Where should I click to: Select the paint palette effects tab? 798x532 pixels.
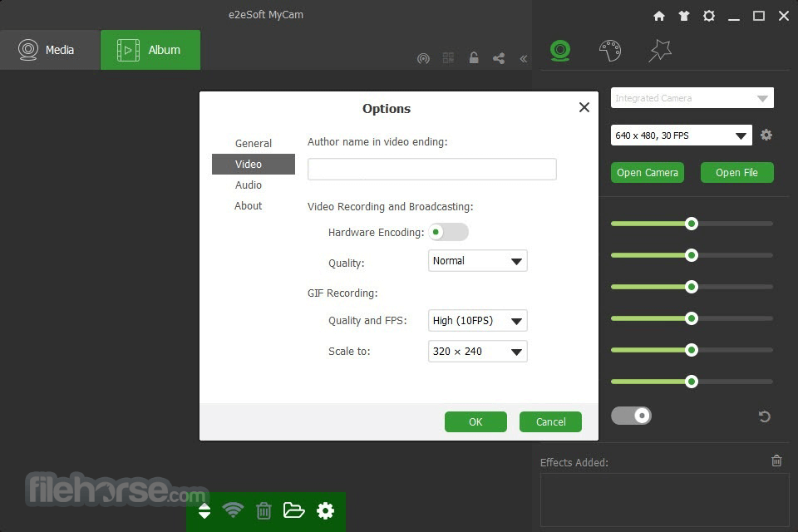609,51
